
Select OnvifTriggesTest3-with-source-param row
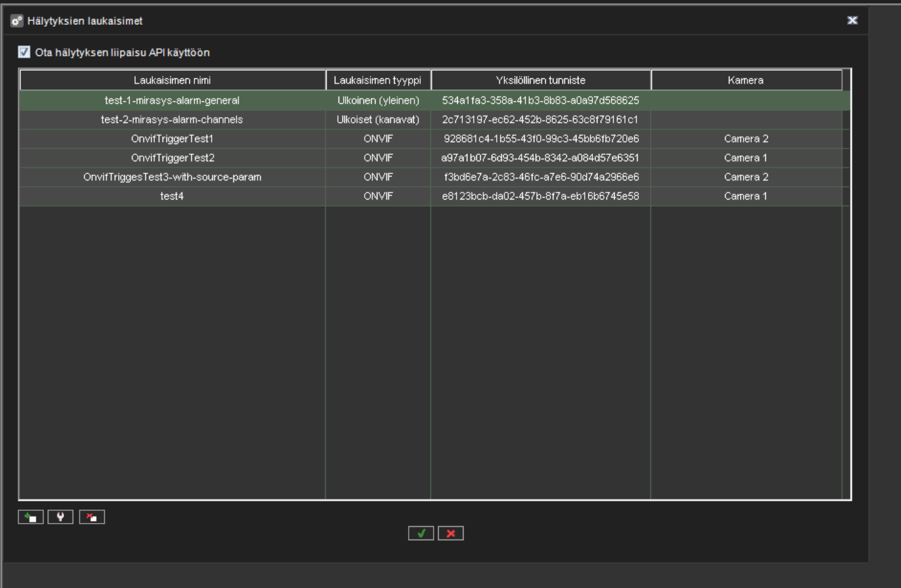coord(172,177)
